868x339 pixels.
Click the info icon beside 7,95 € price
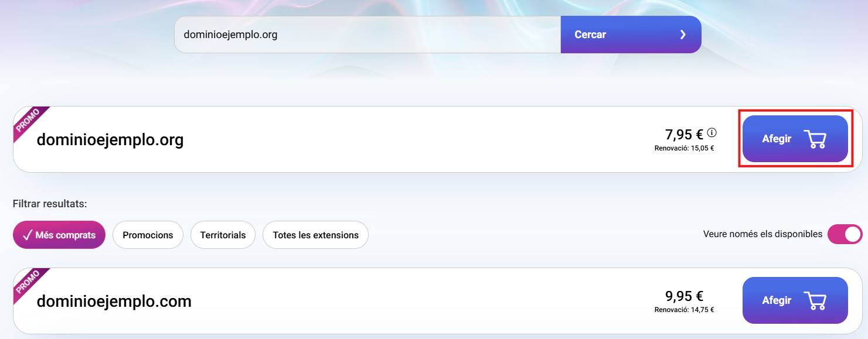coord(712,132)
